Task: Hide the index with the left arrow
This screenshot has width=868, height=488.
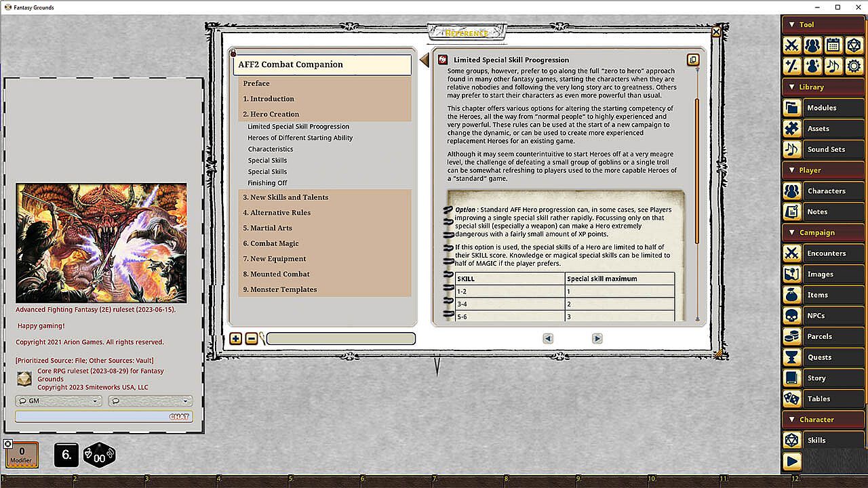Action: click(425, 60)
